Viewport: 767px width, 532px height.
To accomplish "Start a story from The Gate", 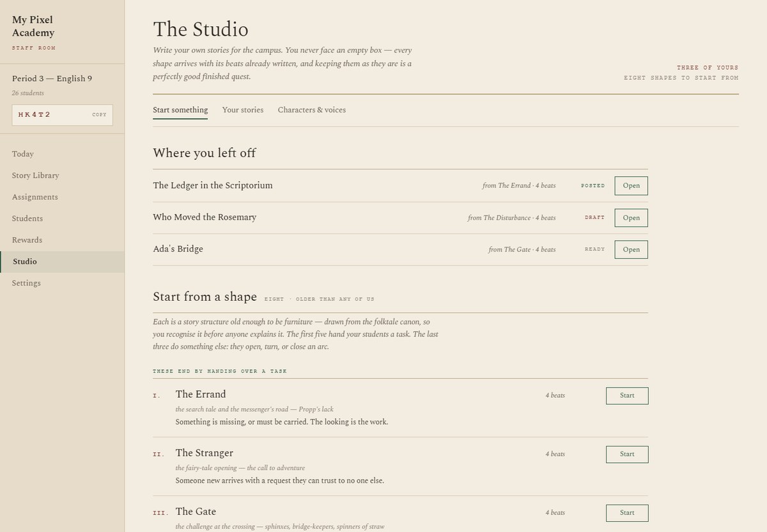I will click(627, 513).
